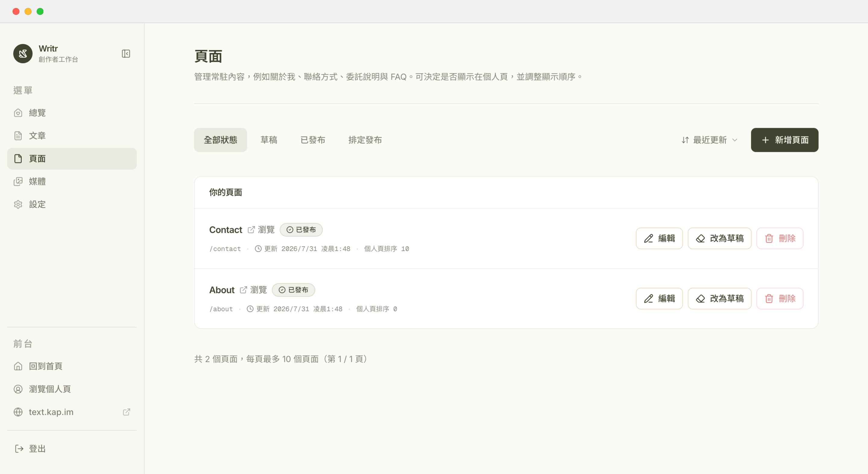Screen dimensions: 868x474
Task: Browse the Contact page via 瀏覽
Action: pyautogui.click(x=261, y=229)
